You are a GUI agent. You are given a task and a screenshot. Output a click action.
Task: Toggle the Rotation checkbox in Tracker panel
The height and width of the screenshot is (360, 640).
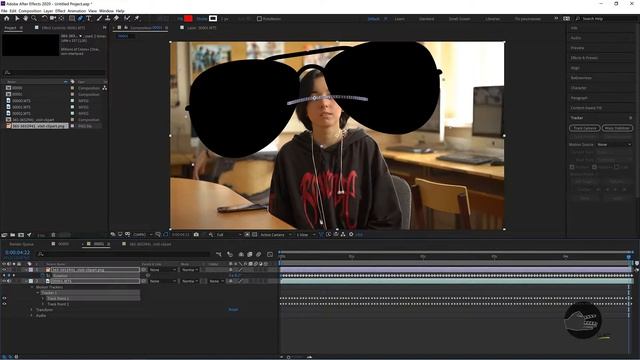[x=594, y=167]
